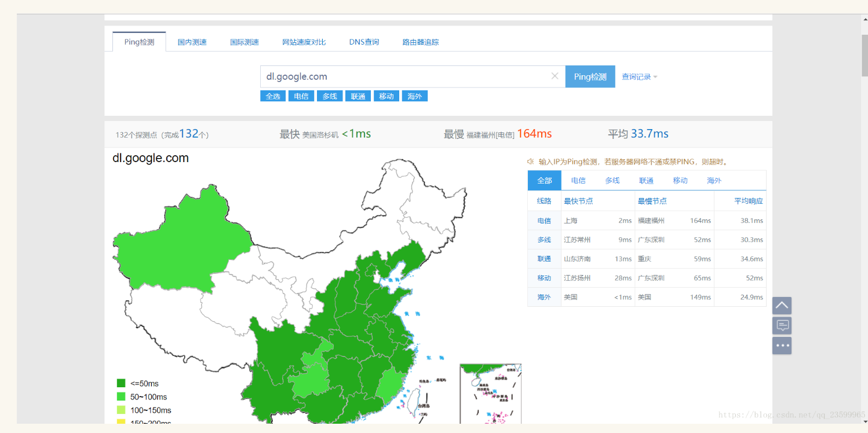Click the <=50ms legend color swatch
This screenshot has height=433, width=868.
(x=121, y=383)
